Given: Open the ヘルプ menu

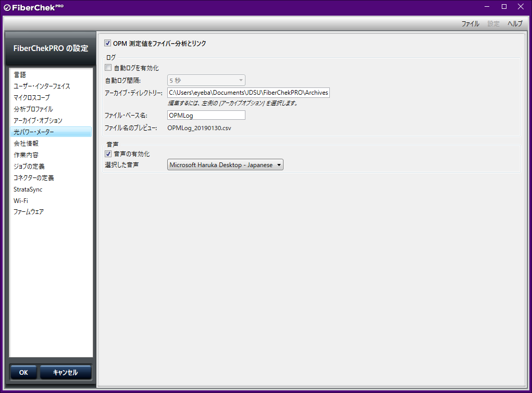Looking at the screenshot, I should 515,24.
